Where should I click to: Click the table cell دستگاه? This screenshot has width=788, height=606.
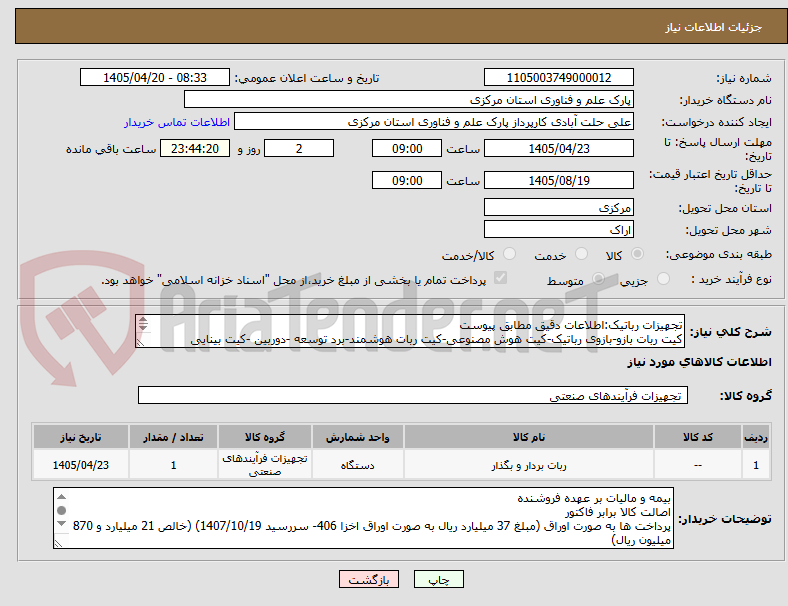357,465
